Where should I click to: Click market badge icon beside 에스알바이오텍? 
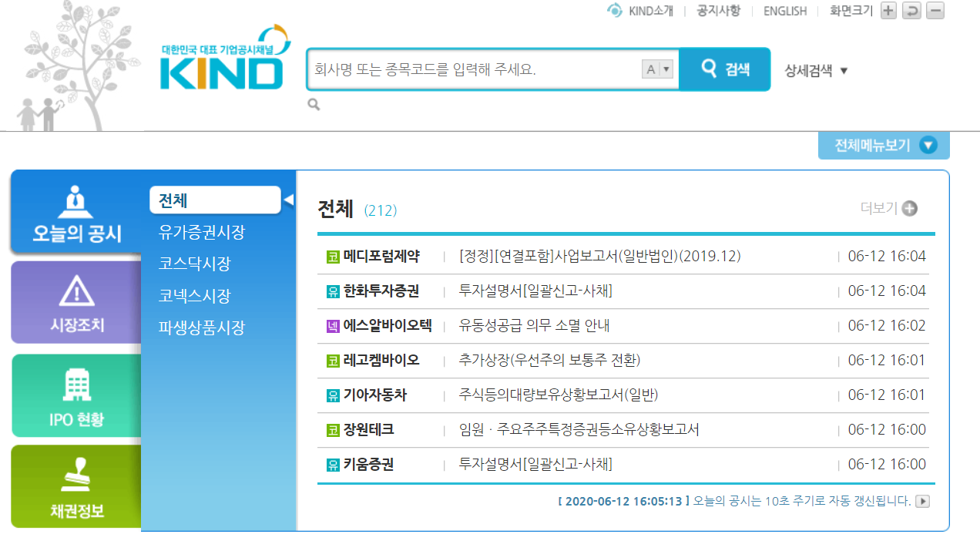click(333, 326)
